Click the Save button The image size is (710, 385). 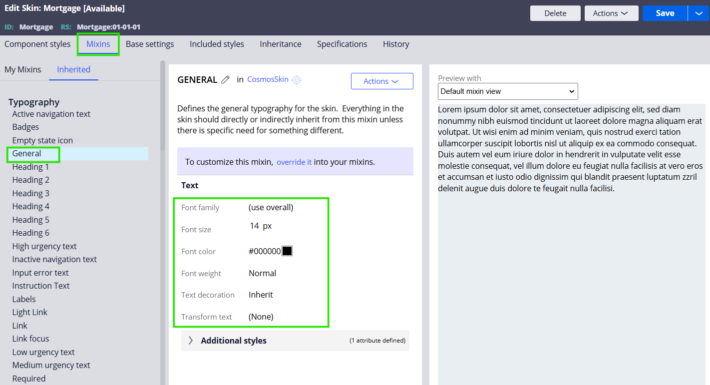pyautogui.click(x=665, y=13)
